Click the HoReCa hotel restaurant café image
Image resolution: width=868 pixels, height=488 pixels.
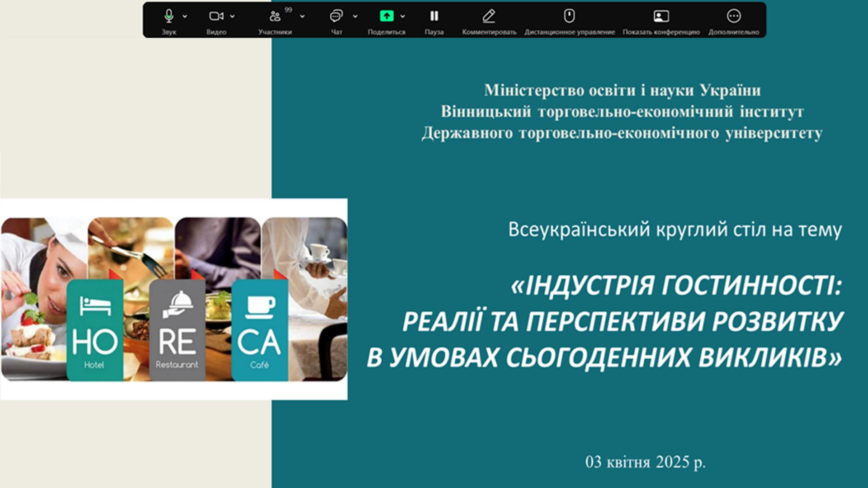[x=174, y=299]
